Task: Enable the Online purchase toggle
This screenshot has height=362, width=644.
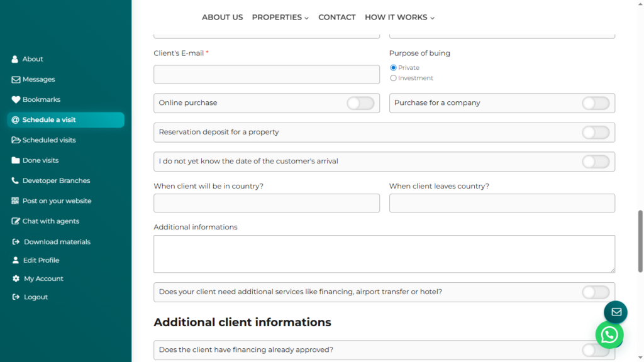Action: (x=360, y=103)
